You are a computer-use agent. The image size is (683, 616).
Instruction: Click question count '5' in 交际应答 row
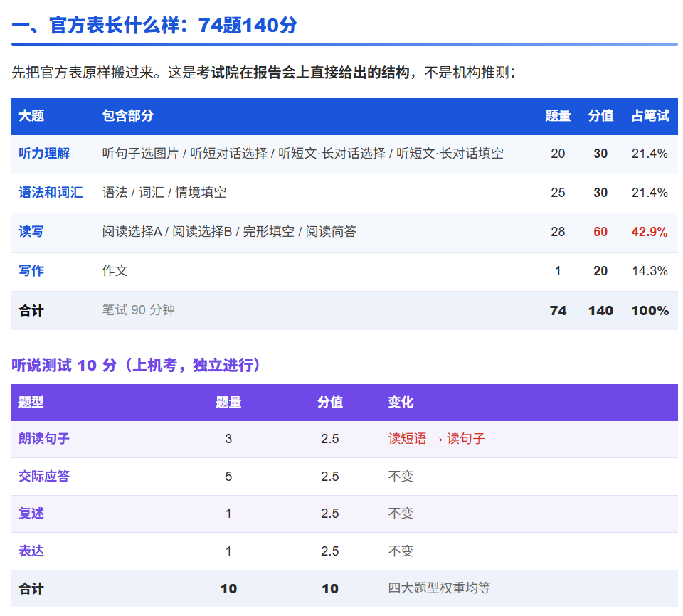click(228, 477)
